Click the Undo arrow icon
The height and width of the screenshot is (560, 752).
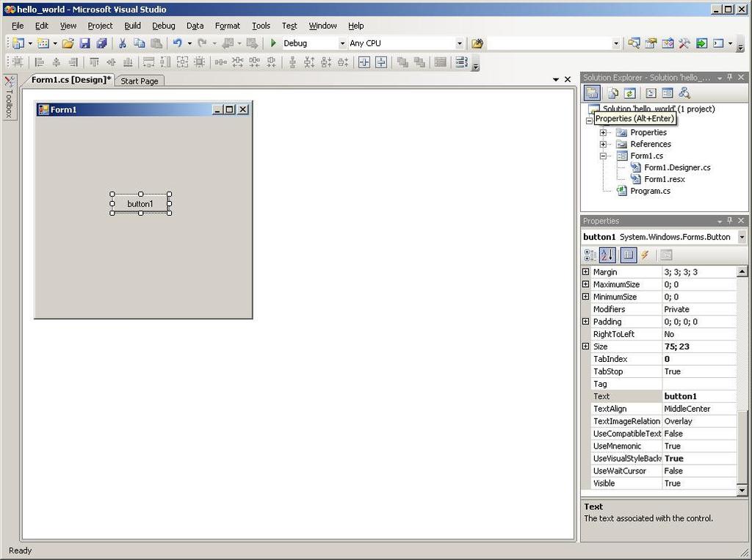point(178,43)
